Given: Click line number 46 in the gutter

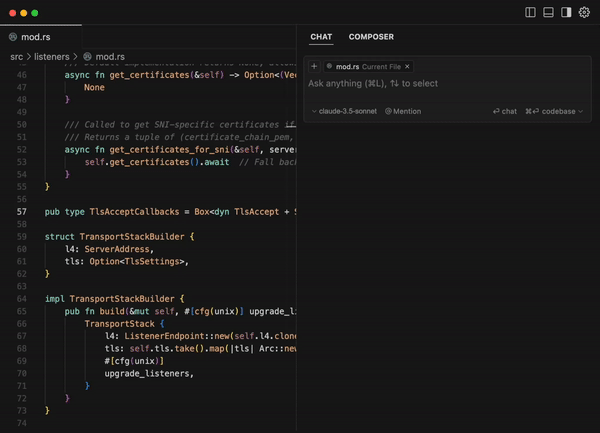Looking at the screenshot, I should [x=22, y=75].
